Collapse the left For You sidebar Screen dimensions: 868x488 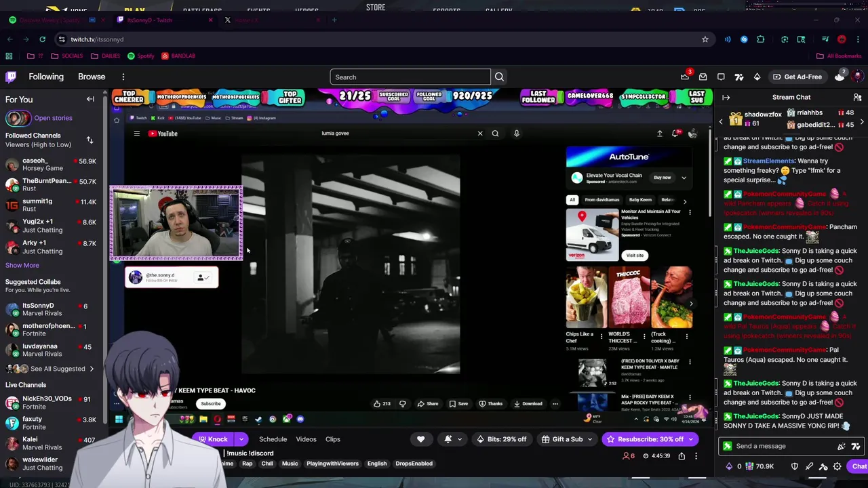tap(90, 100)
